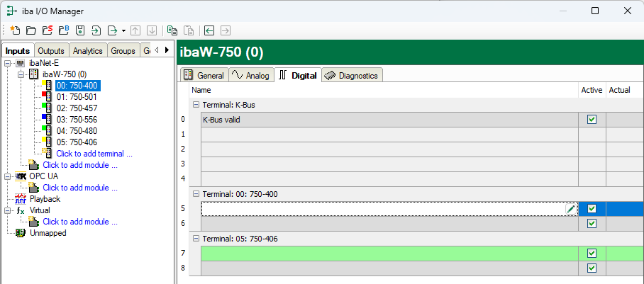644x284 pixels.
Task: Open the Digital tab
Action: click(x=298, y=75)
